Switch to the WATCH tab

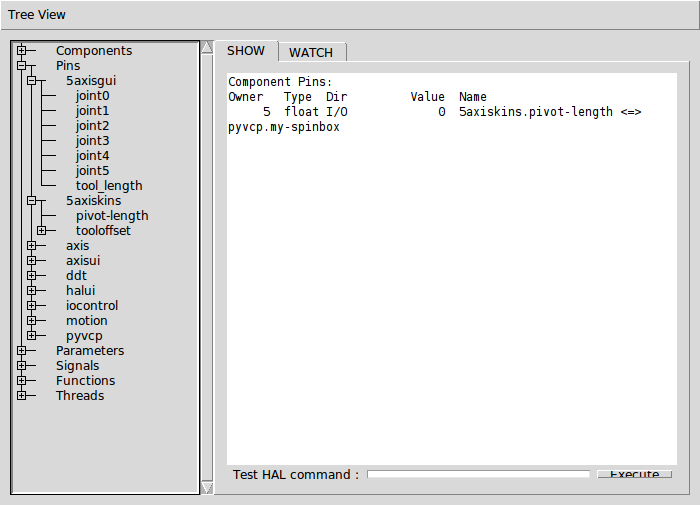click(311, 53)
